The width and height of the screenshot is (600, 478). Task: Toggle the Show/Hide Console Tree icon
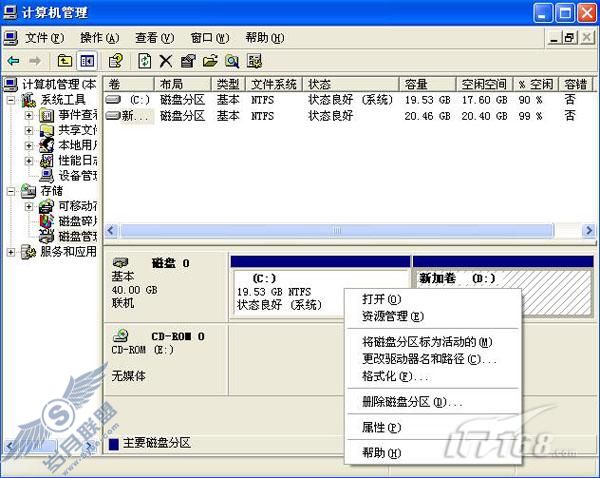point(87,61)
